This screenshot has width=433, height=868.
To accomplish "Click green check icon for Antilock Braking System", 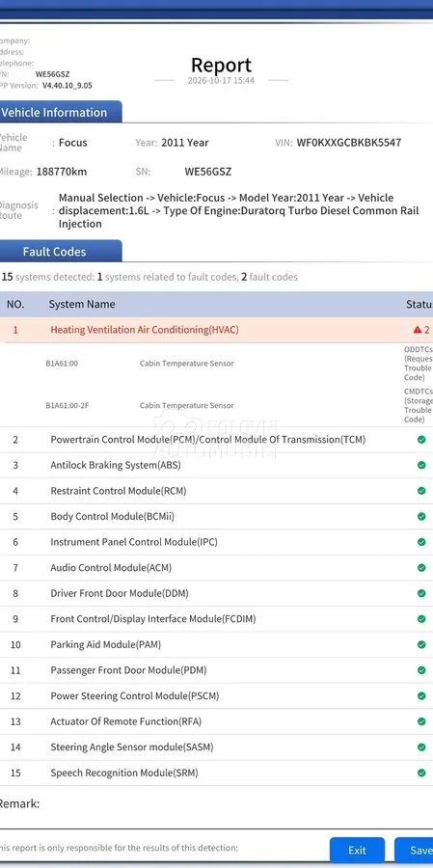I will click(421, 465).
